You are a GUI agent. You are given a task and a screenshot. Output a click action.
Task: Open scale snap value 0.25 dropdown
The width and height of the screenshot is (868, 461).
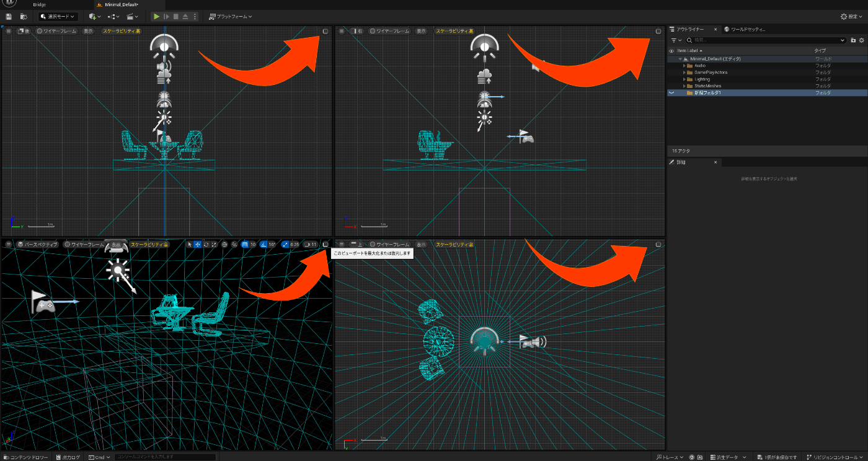click(x=295, y=245)
